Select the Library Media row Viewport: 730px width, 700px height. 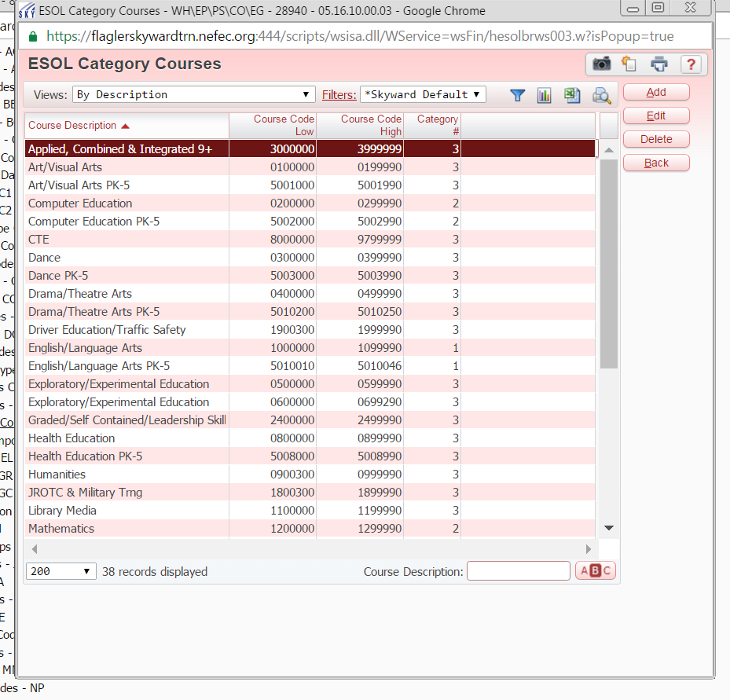(x=310, y=511)
